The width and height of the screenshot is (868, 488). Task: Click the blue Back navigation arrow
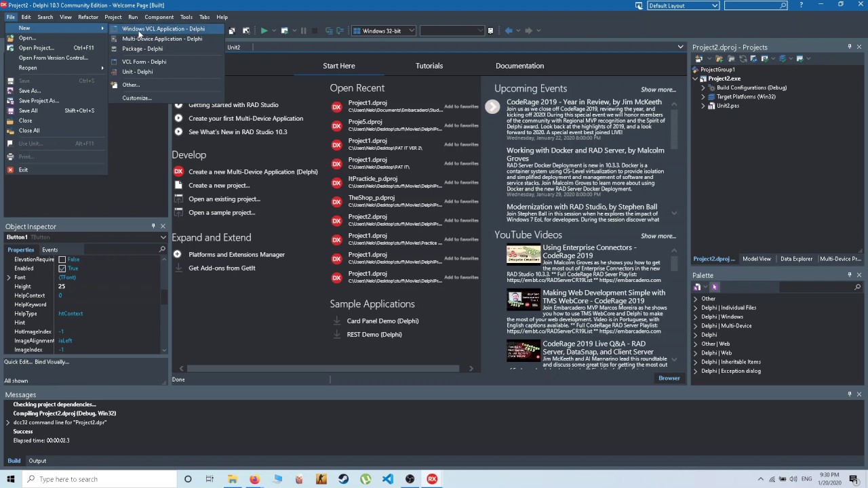[x=509, y=30]
